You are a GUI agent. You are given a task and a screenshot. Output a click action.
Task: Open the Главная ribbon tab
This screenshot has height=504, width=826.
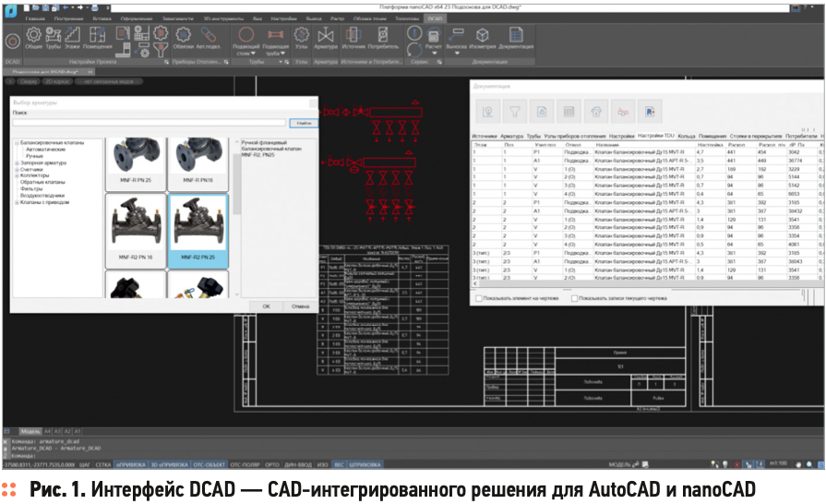coord(35,18)
